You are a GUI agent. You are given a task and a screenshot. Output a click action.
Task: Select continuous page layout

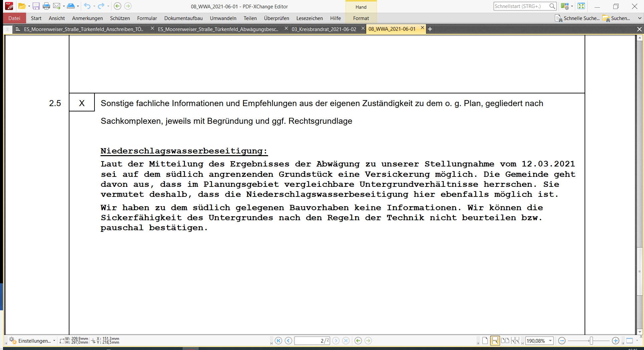point(495,341)
